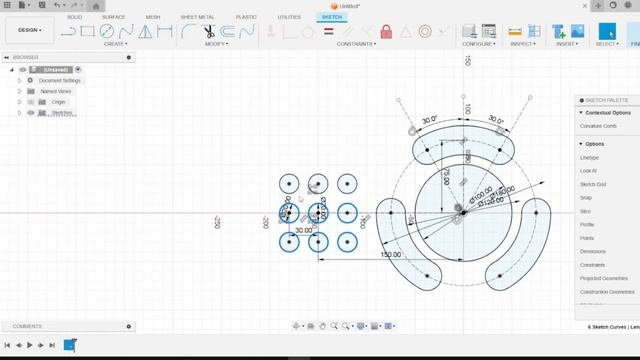Select the Circle sketch tool
640x360 pixels.
[107, 31]
